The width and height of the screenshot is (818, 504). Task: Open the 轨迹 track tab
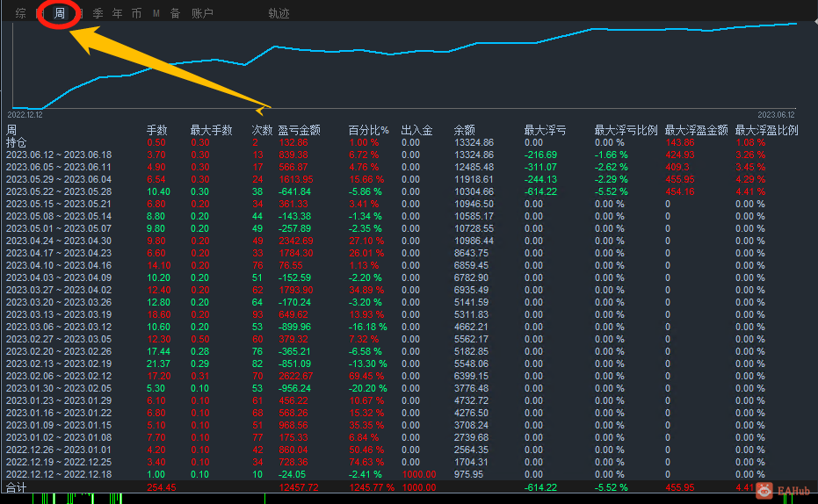279,13
